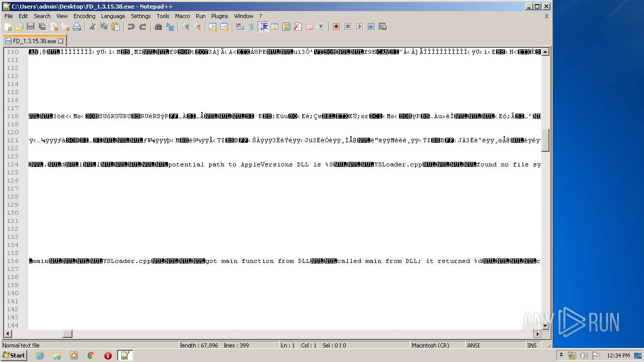Close the current document toolbar icon

tap(54, 27)
